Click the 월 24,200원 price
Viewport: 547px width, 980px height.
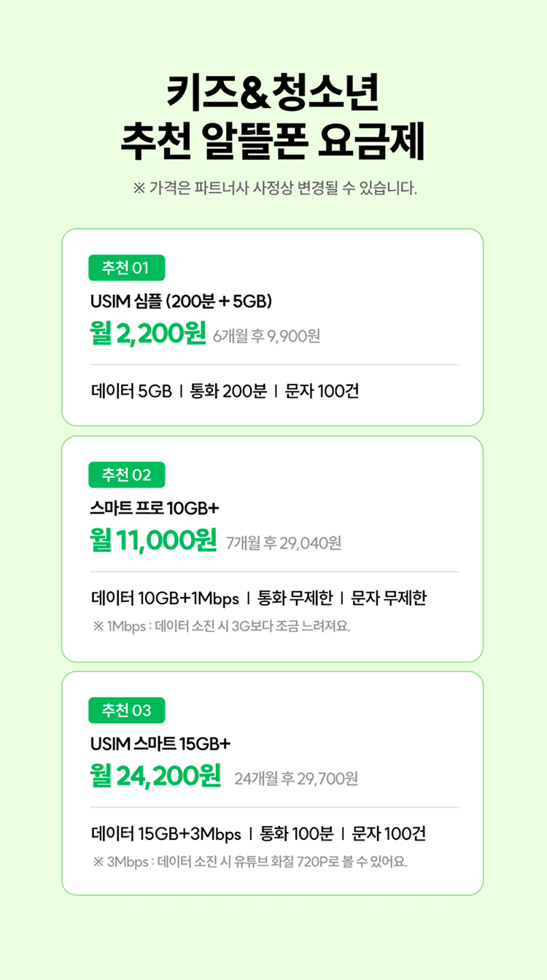click(x=155, y=776)
